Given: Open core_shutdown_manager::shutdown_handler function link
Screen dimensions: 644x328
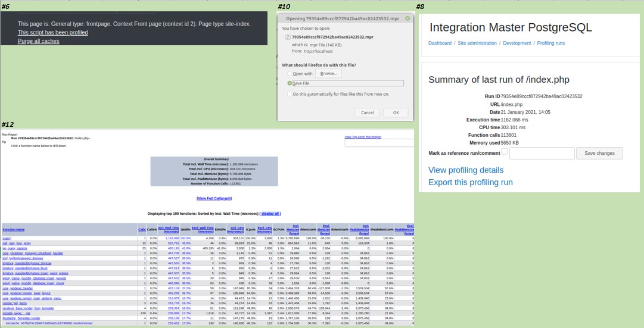Looking at the screenshot, I should [33, 253].
